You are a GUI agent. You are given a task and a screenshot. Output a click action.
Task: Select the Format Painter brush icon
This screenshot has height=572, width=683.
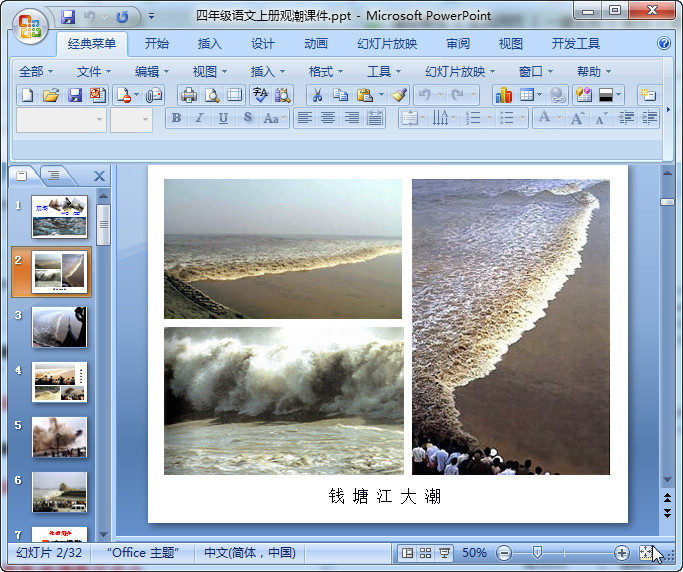(399, 95)
